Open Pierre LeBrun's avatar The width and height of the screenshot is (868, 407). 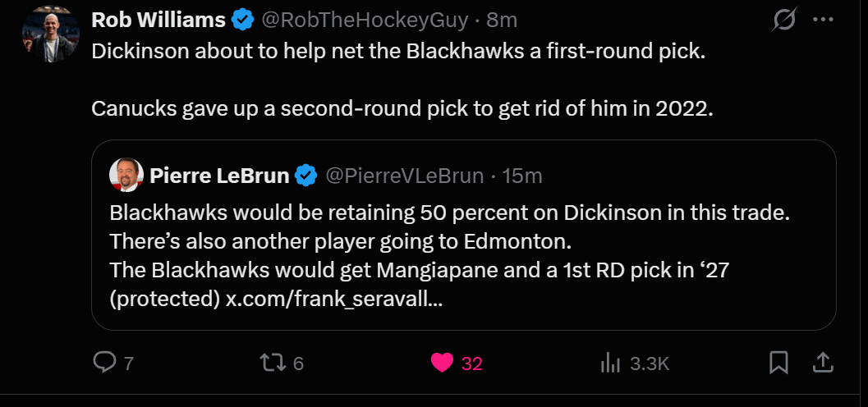tap(126, 175)
